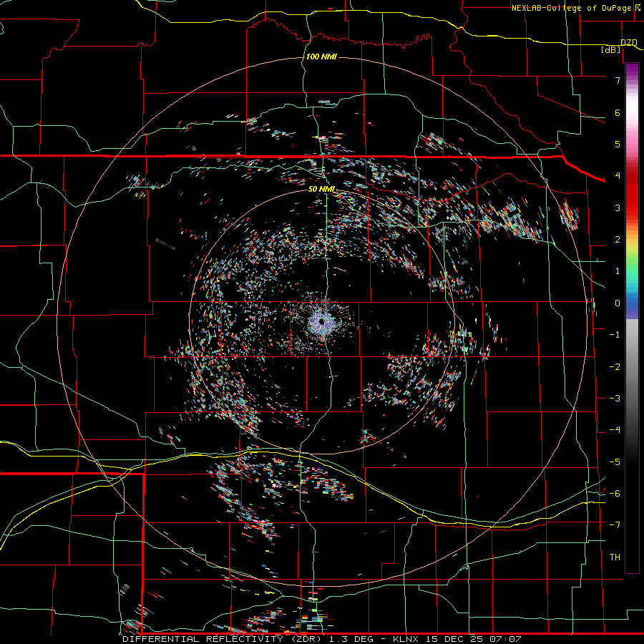
Task: Click the -6 value on color scale
Action: click(615, 494)
